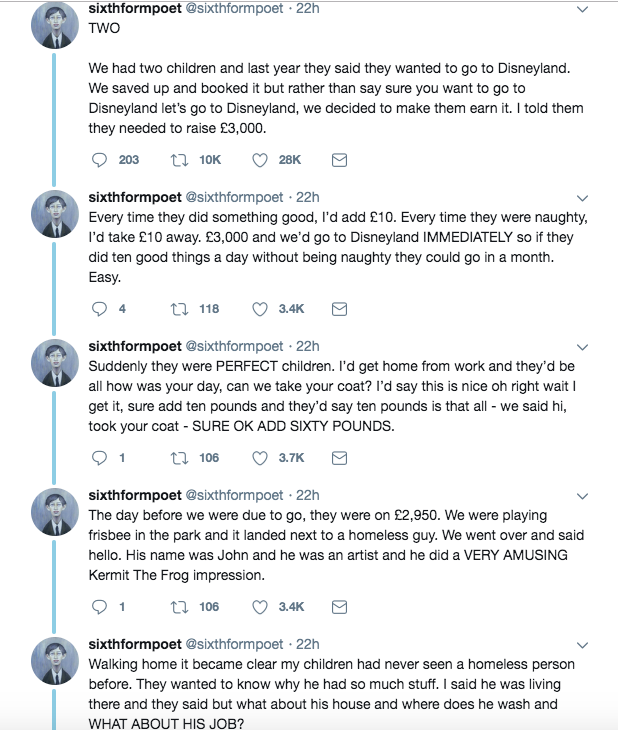Open the more menu on PERFECT children tweet
The image size is (618, 730).
(x=582, y=347)
